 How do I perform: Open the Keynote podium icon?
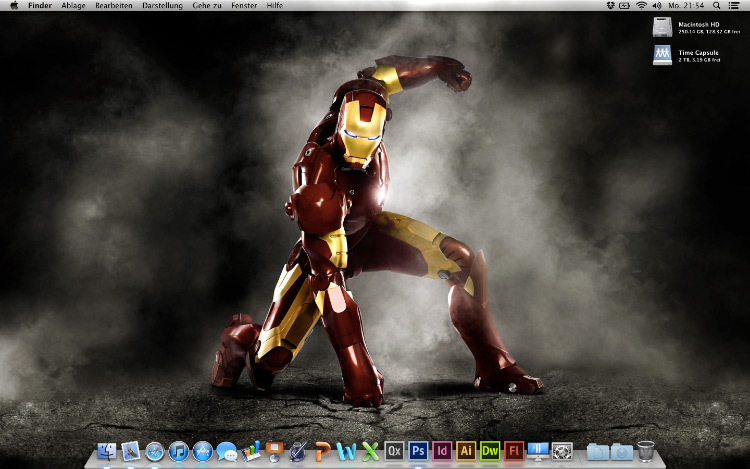[x=275, y=451]
